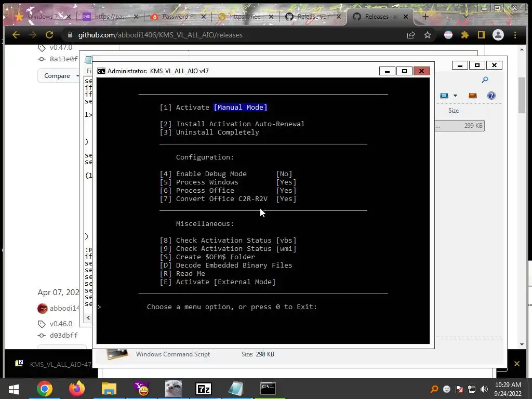Open a new Chrome tab with plus button
The height and width of the screenshot is (399, 532).
click(x=425, y=16)
